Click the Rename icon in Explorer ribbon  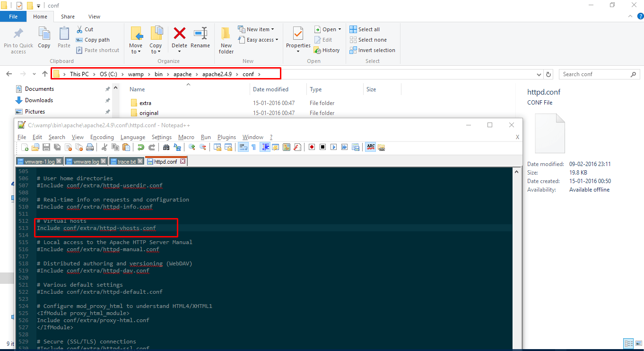coord(200,38)
